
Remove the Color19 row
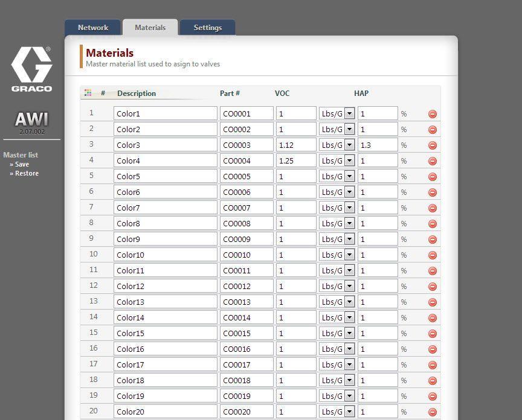433,396
